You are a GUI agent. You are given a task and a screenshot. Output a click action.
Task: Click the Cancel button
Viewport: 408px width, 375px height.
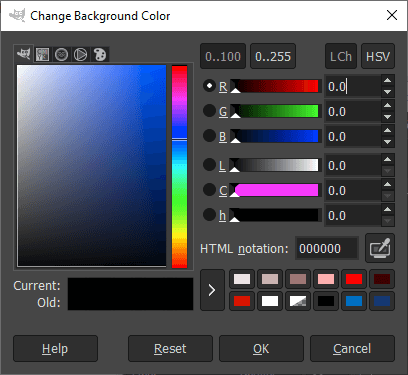point(352,349)
